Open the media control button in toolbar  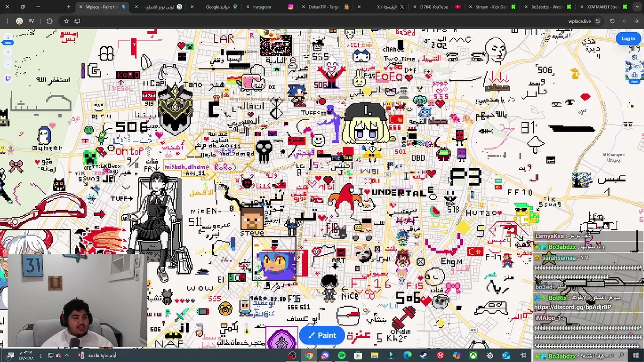point(31,21)
